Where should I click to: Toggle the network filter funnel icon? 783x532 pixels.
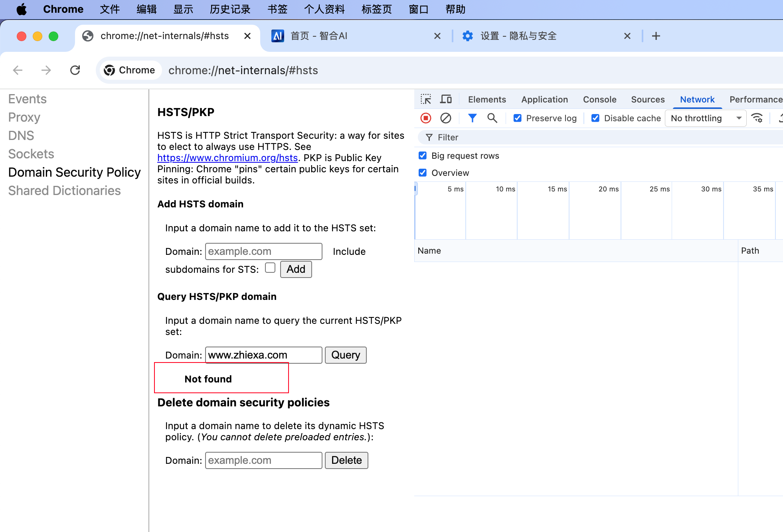pyautogui.click(x=472, y=118)
